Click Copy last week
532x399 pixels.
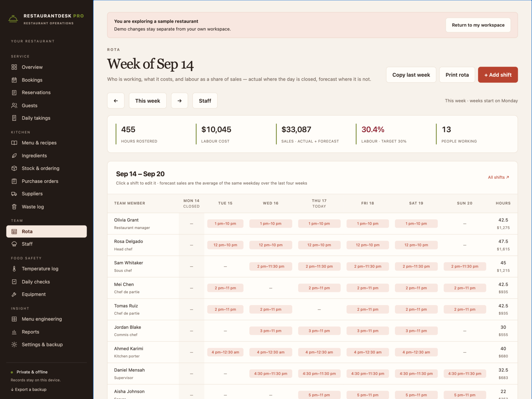(x=411, y=75)
